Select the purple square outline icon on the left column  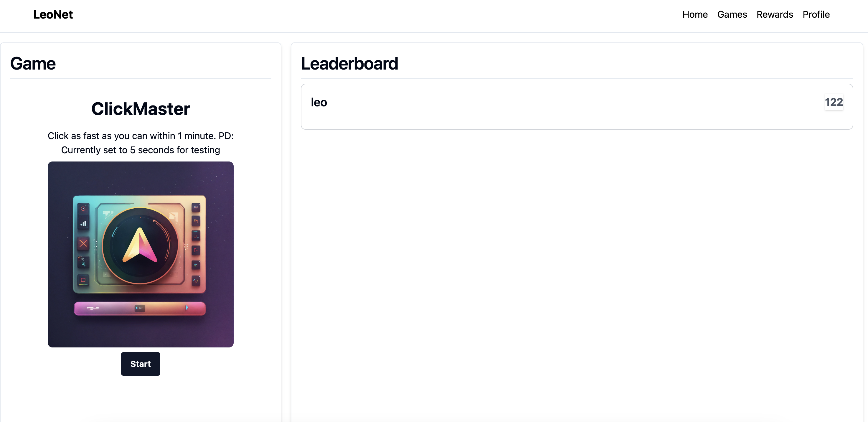(x=83, y=280)
